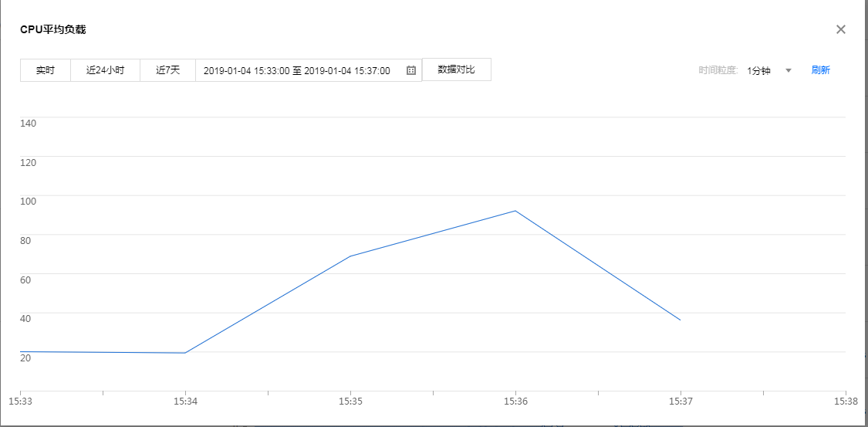The image size is (868, 427).
Task: Click the chart peak at 15:36
Action: click(x=515, y=211)
